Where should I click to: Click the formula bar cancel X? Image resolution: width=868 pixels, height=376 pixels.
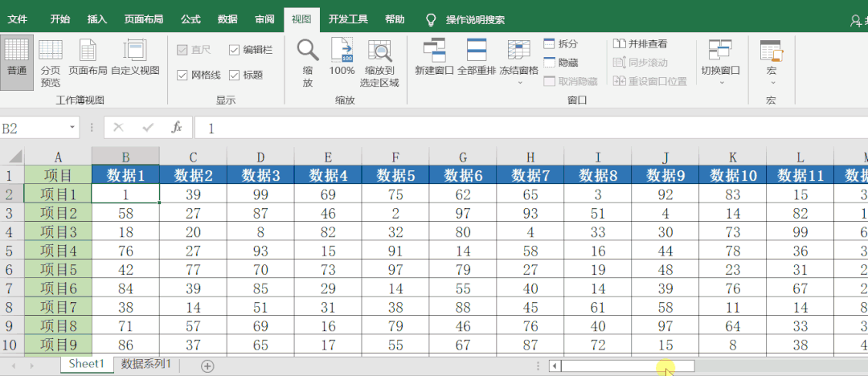coord(118,128)
